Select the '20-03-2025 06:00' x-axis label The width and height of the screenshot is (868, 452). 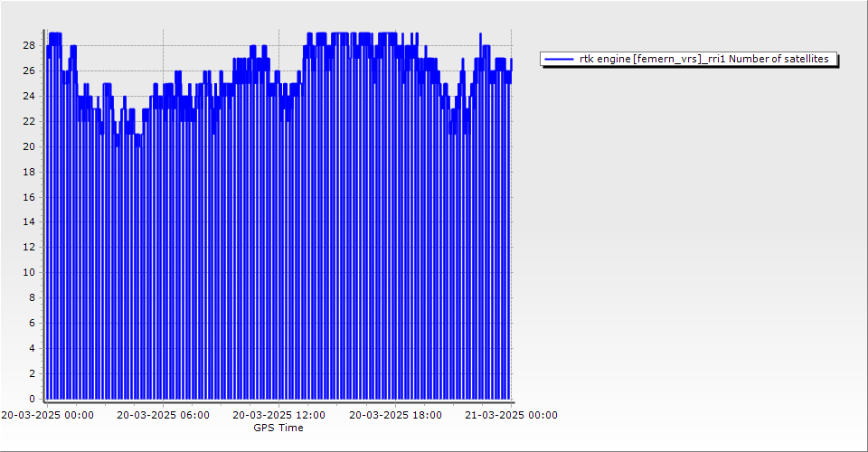[163, 415]
